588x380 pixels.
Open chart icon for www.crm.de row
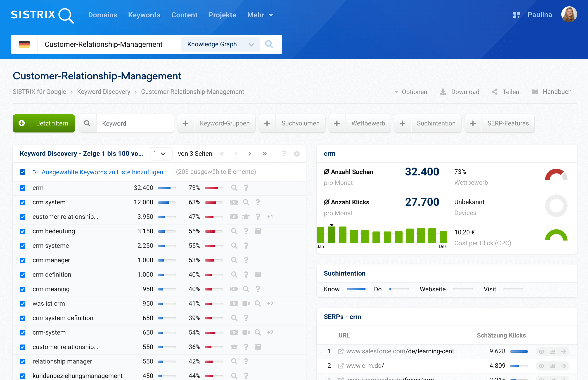pos(552,366)
